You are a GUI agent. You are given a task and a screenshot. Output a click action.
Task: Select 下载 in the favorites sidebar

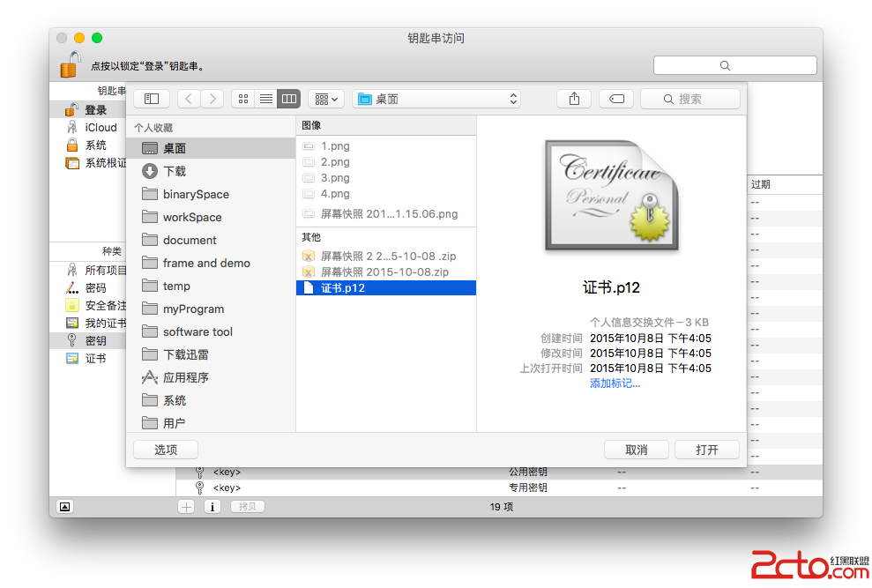pyautogui.click(x=174, y=171)
